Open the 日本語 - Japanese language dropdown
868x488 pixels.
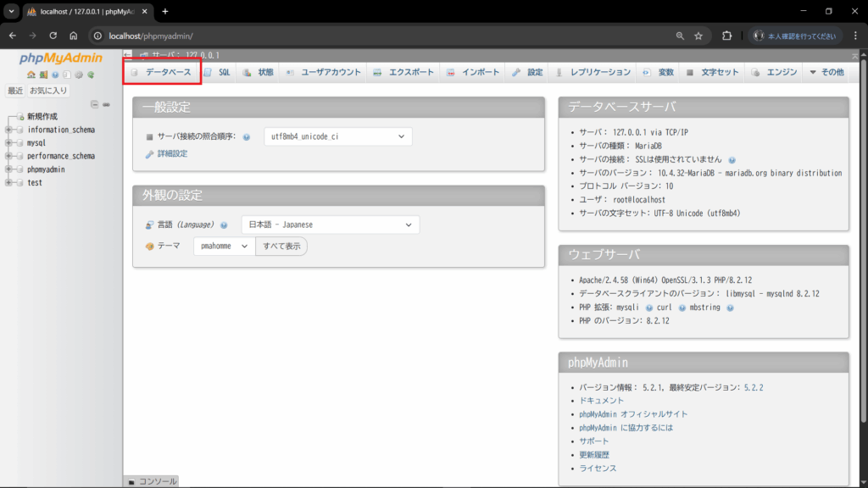tap(330, 225)
